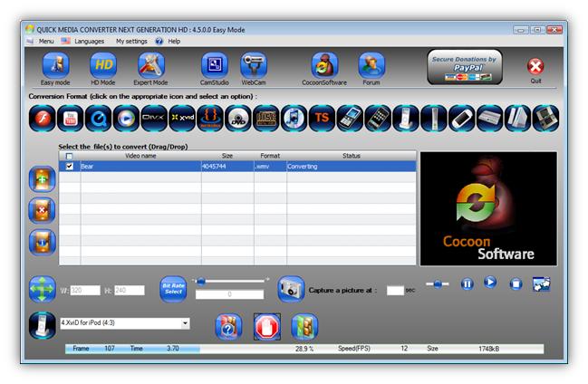The height and width of the screenshot is (384, 588).
Task: Open the Help menu
Action: tap(173, 41)
